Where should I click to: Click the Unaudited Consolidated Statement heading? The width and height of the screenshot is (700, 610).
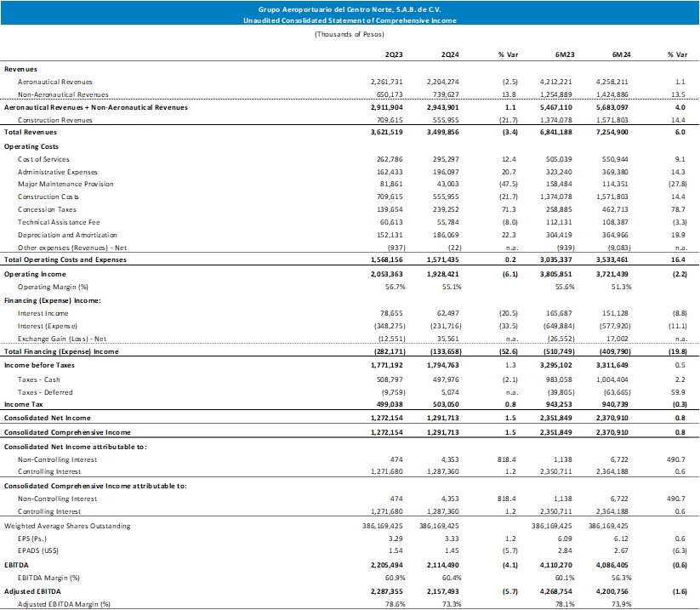point(350,20)
